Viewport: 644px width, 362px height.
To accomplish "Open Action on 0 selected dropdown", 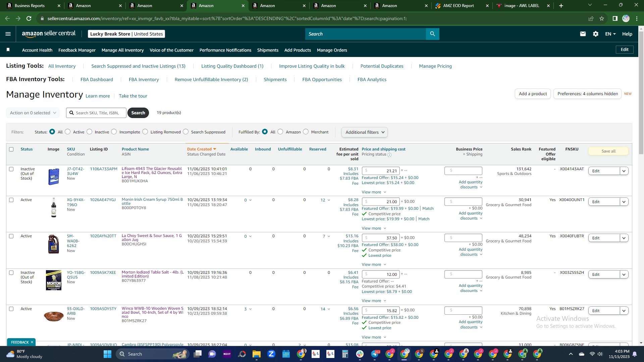I will click(x=33, y=113).
